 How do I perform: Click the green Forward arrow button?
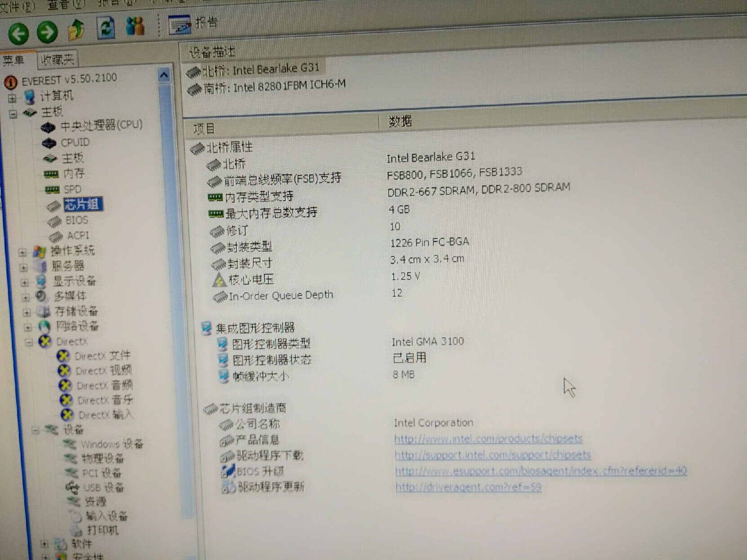click(47, 32)
